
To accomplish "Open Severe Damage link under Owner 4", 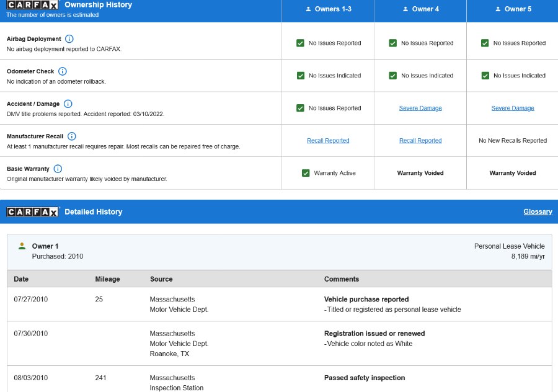I will pyautogui.click(x=420, y=109).
